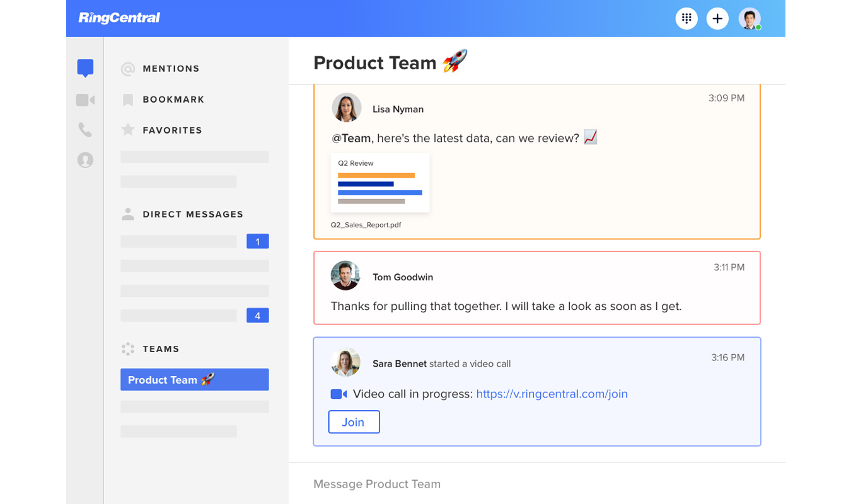Open direct message with 1 unread badge
This screenshot has width=851, height=504.
[195, 241]
